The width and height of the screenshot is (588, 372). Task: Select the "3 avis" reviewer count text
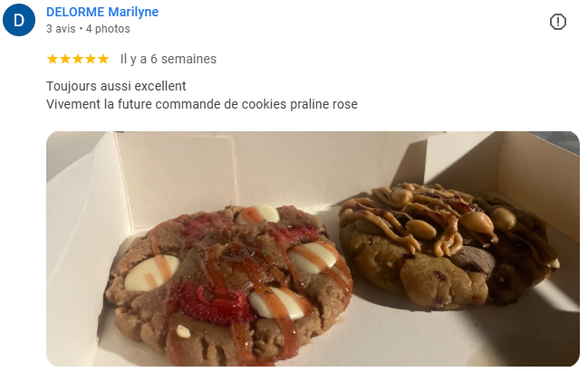[x=61, y=29]
